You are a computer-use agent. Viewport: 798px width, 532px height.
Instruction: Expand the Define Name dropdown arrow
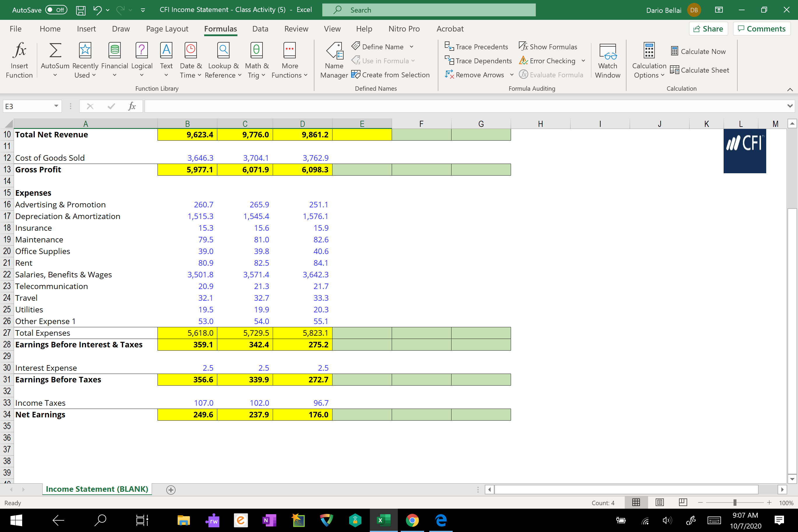pyautogui.click(x=412, y=47)
